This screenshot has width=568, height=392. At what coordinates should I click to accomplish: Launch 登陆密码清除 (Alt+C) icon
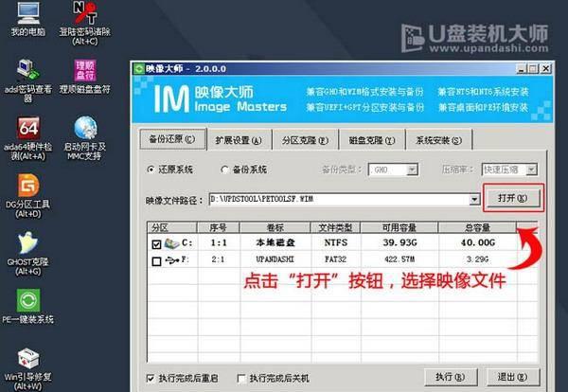tap(85, 23)
